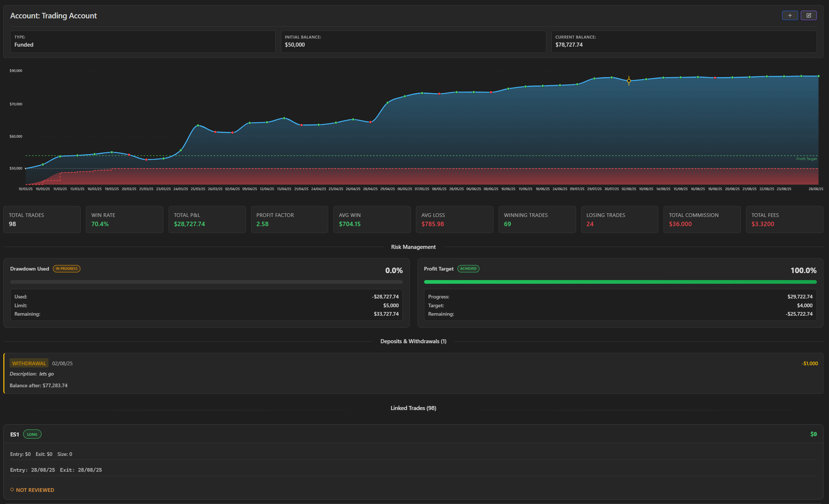Select the account Type Funded field
Viewport: 829px width, 504px height.
tap(143, 41)
